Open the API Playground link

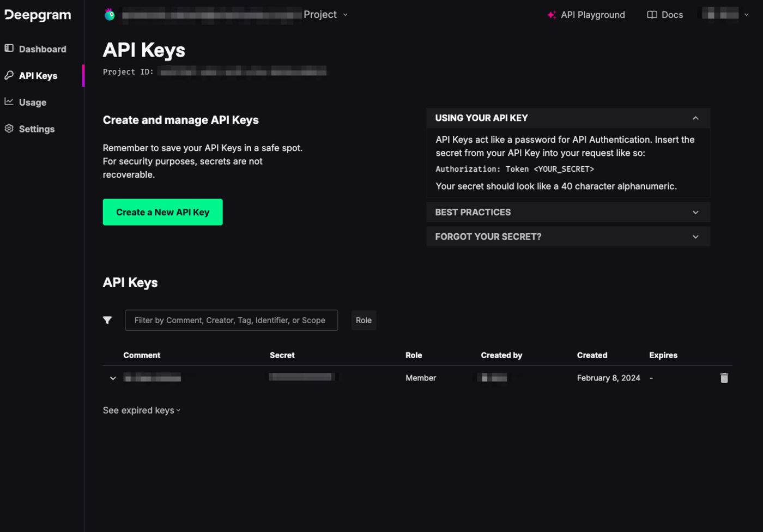pos(586,15)
